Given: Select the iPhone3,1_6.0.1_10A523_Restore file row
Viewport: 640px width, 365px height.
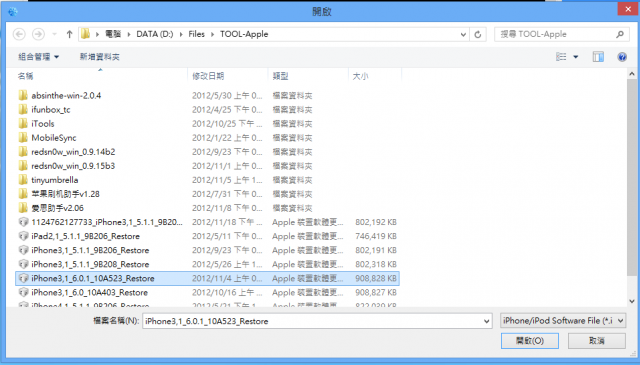Looking at the screenshot, I should pyautogui.click(x=207, y=278).
